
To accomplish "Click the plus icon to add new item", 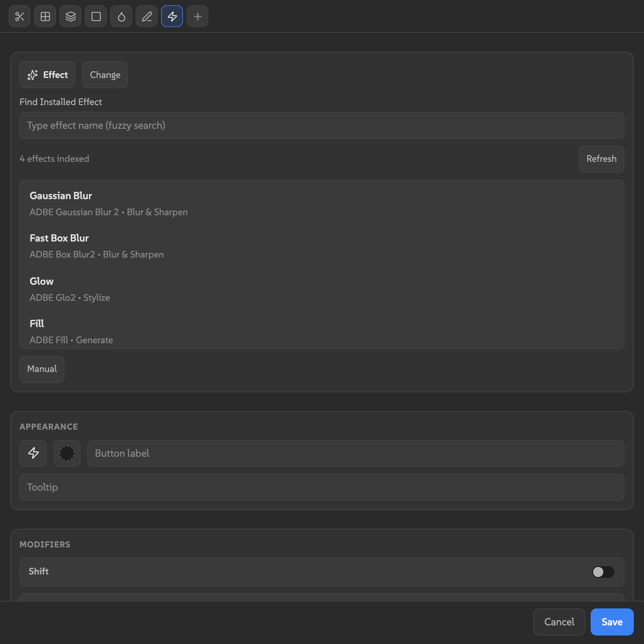I will click(x=197, y=16).
